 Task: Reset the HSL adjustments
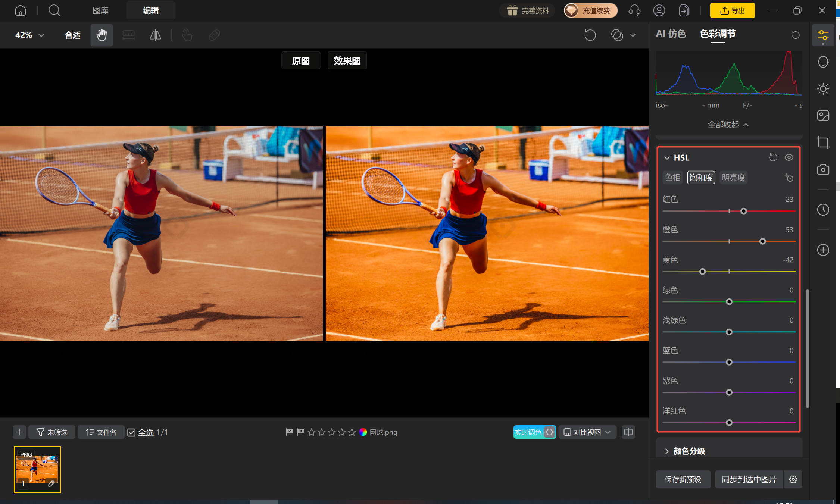coord(773,157)
